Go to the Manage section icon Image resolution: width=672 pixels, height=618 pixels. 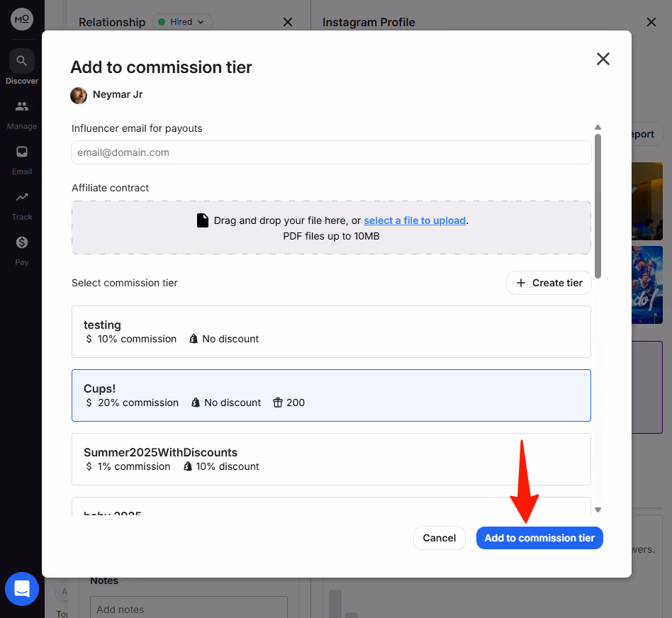[21, 113]
